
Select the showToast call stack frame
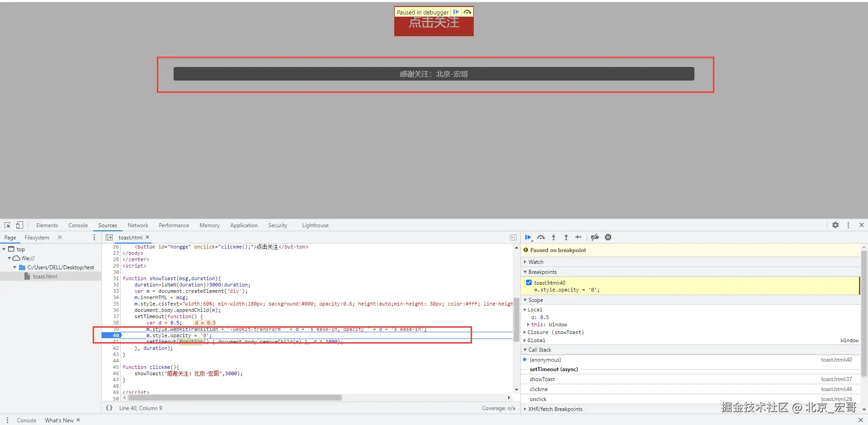tap(542, 379)
